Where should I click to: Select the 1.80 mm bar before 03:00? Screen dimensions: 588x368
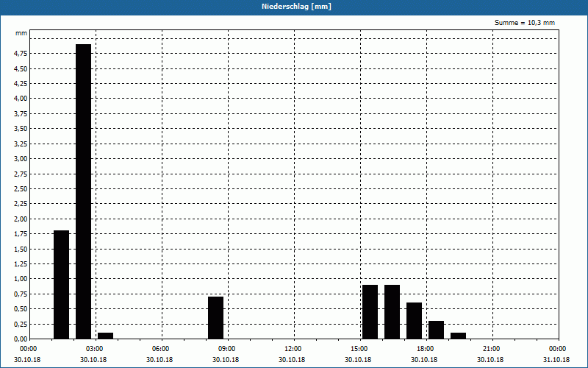click(x=61, y=284)
